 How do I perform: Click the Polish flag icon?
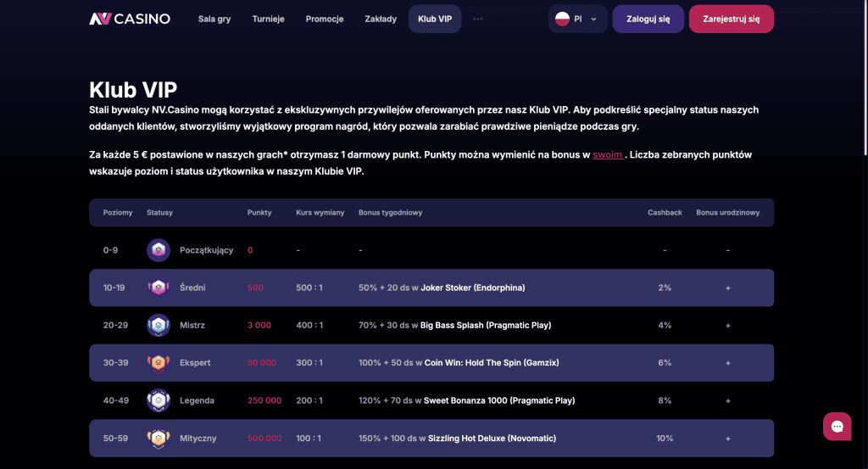tap(563, 19)
